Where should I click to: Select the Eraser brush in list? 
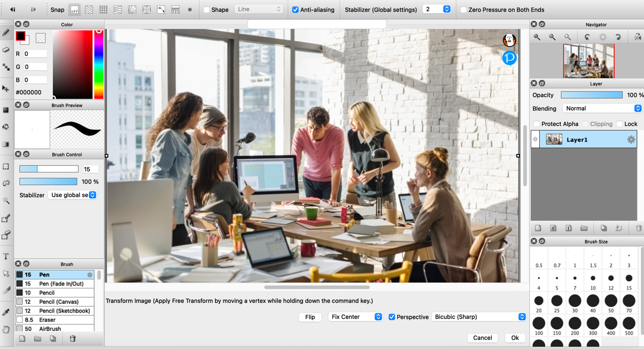click(54, 320)
